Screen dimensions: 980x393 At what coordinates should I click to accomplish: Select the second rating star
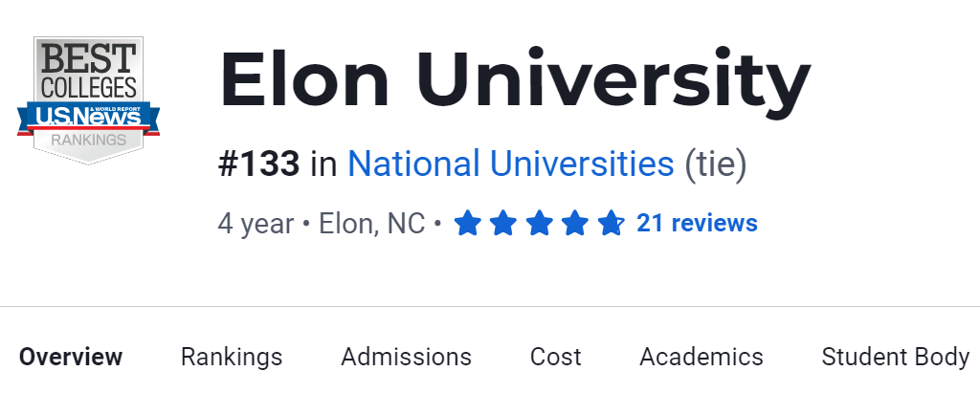[503, 224]
